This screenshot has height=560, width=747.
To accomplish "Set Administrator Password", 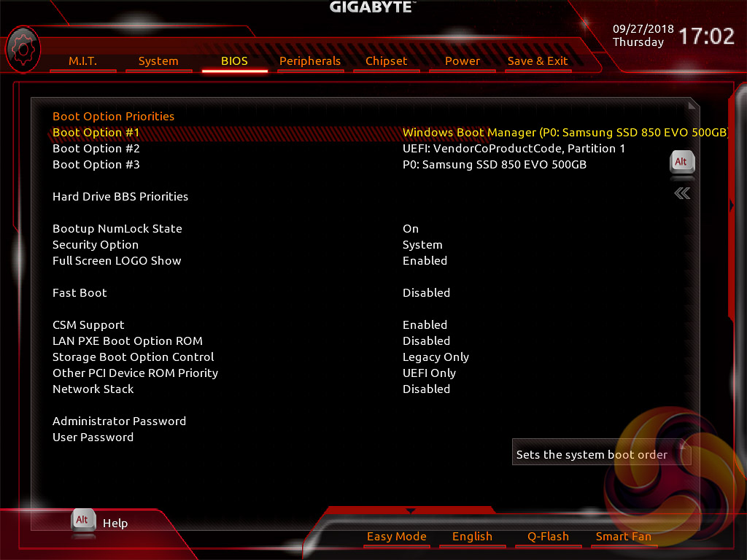I will [119, 421].
